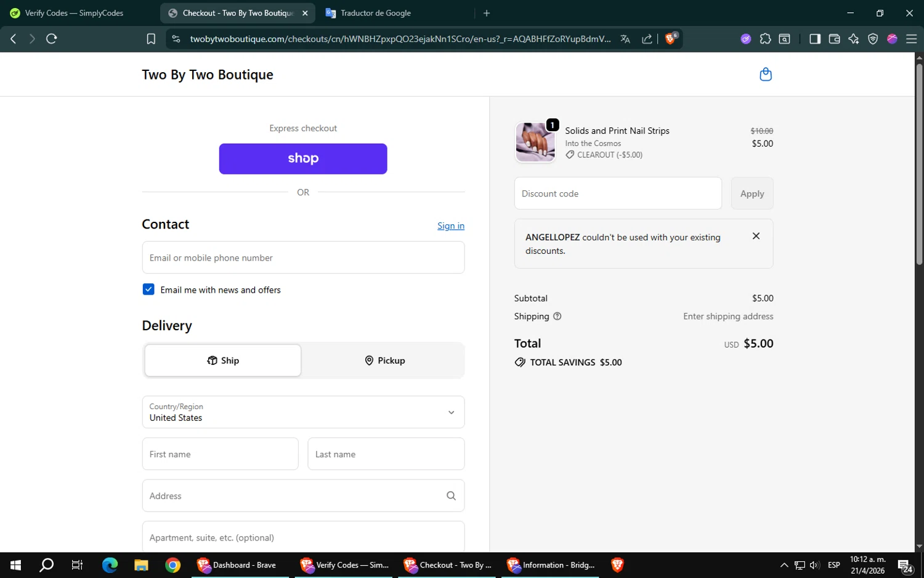Open the notification center in system tray
The height and width of the screenshot is (578, 924).
(x=905, y=566)
